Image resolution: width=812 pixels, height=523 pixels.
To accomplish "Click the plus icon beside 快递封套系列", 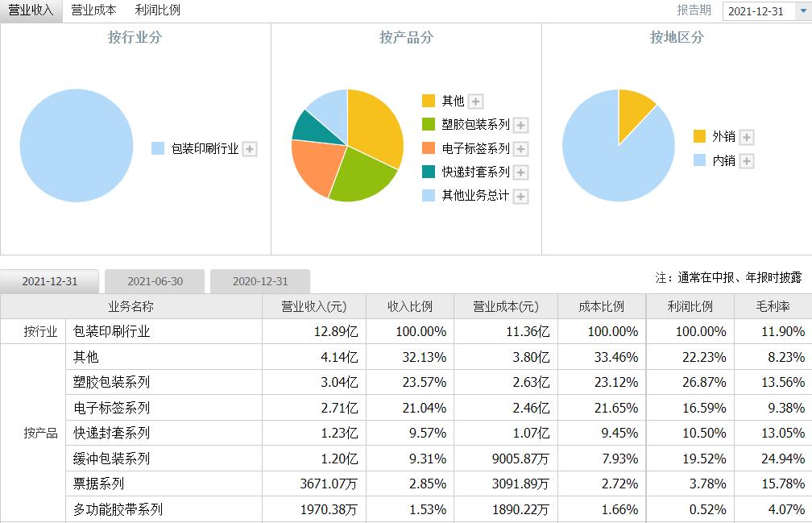I will 520,172.
